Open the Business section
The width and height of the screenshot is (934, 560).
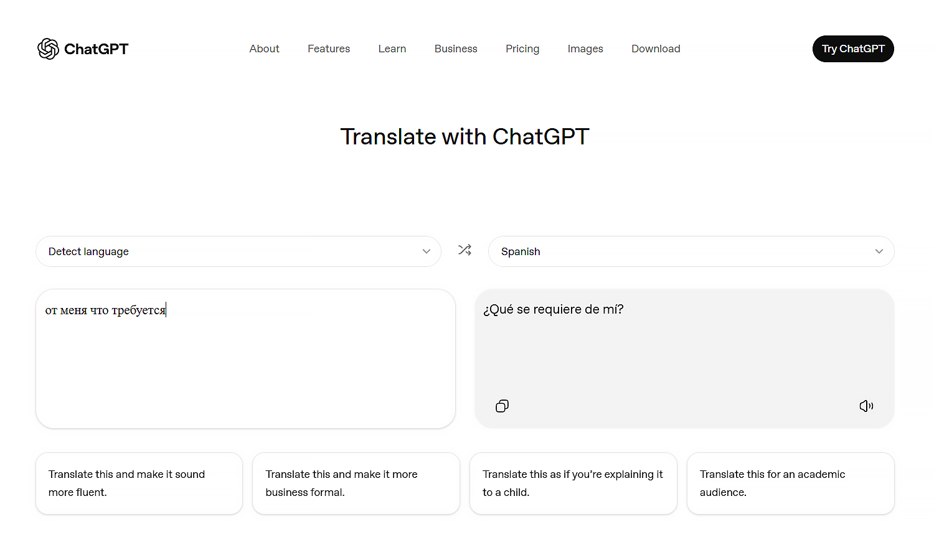click(456, 49)
